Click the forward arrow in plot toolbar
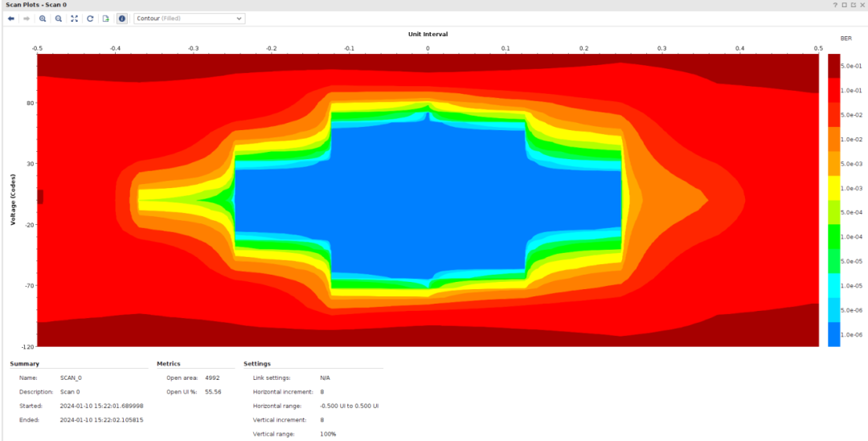 (x=26, y=18)
